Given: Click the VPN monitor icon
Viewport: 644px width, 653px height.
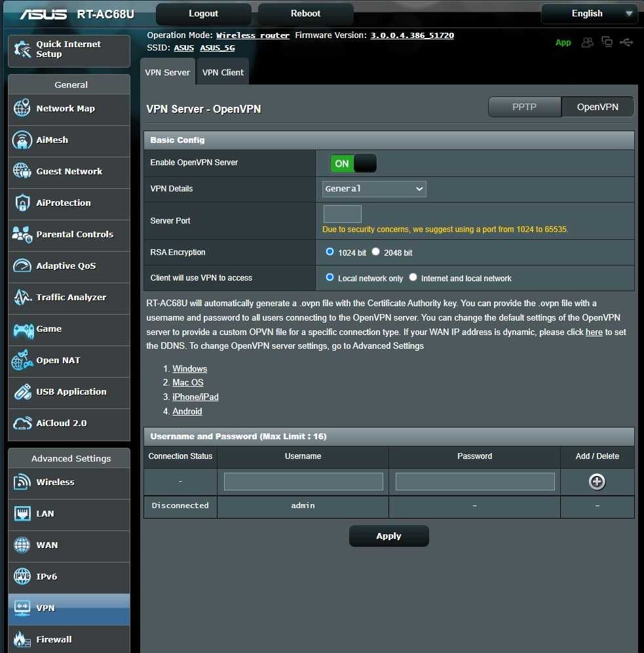Looking at the screenshot, I should pyautogui.click(x=22, y=608).
